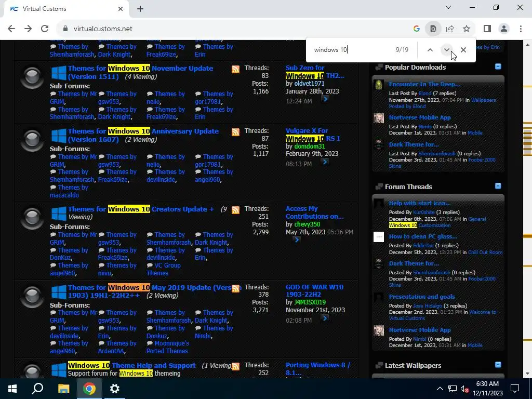The height and width of the screenshot is (399, 532).
Task: Open Themes for Windows 10 Creators Update forum
Action: (x=141, y=209)
